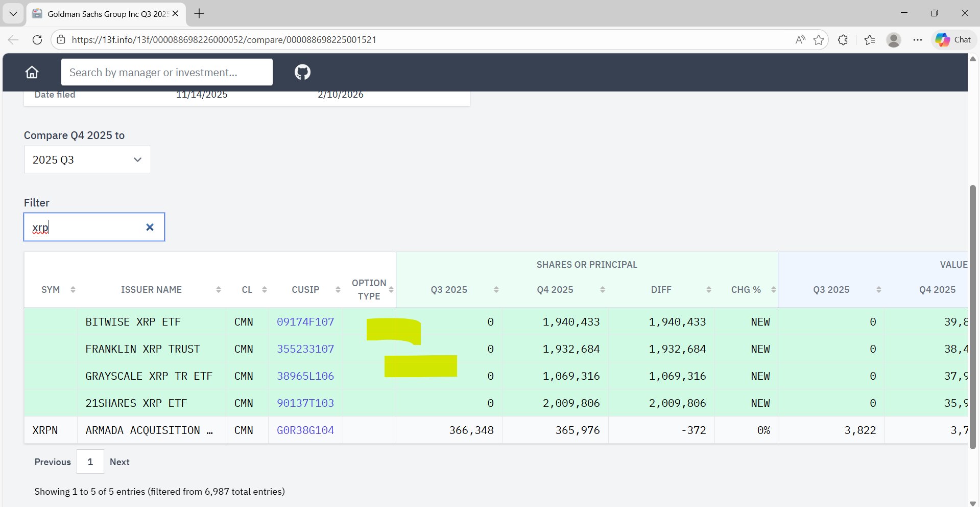Open the browser Extensions icon

tap(843, 40)
